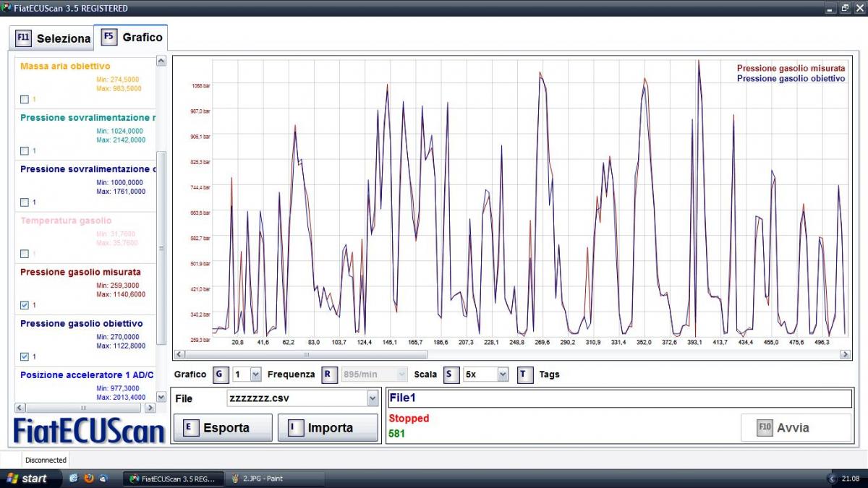The width and height of the screenshot is (868, 488).
Task: Click the Min: 274,5000 value
Action: point(118,80)
